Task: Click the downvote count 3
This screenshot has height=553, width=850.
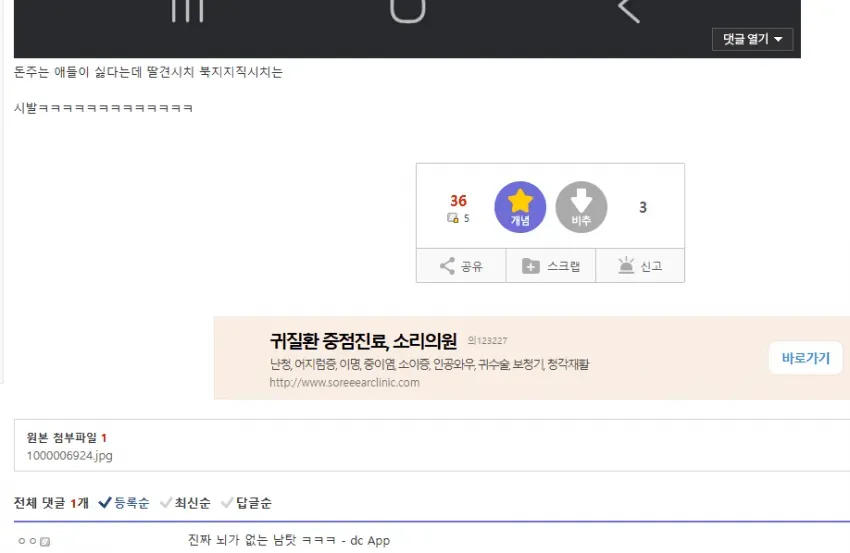Action: tap(643, 207)
